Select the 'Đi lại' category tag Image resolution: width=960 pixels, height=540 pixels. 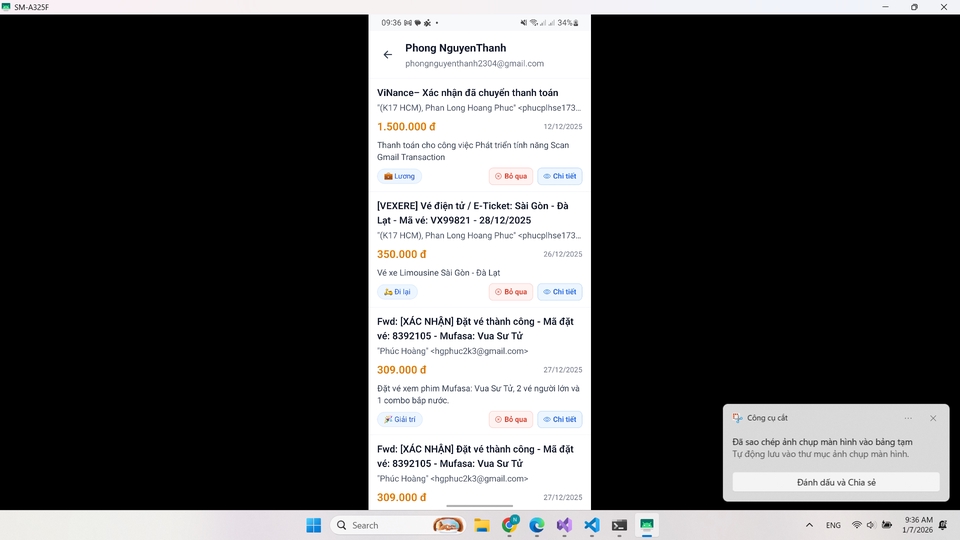pyautogui.click(x=397, y=292)
